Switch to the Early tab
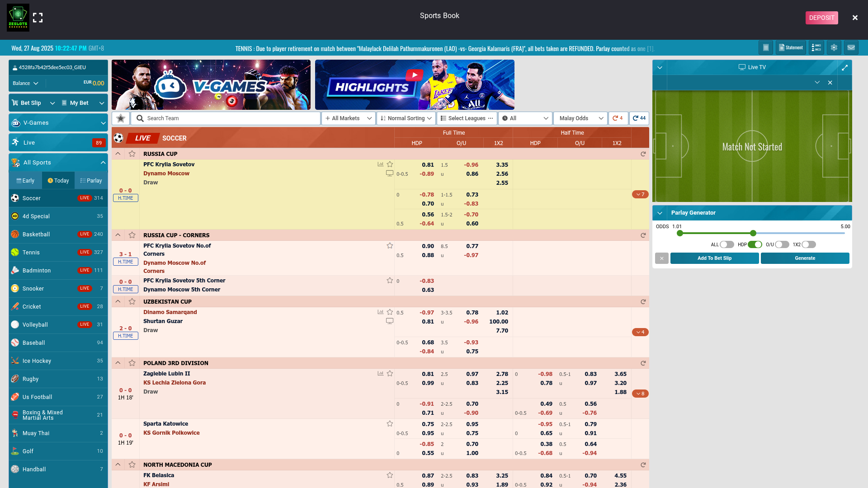This screenshot has width=868, height=488. point(25,180)
